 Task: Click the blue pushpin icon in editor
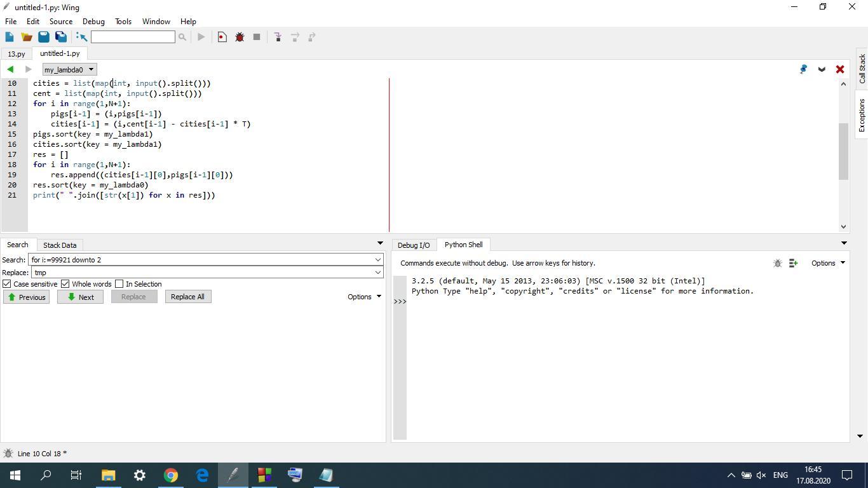(x=803, y=69)
